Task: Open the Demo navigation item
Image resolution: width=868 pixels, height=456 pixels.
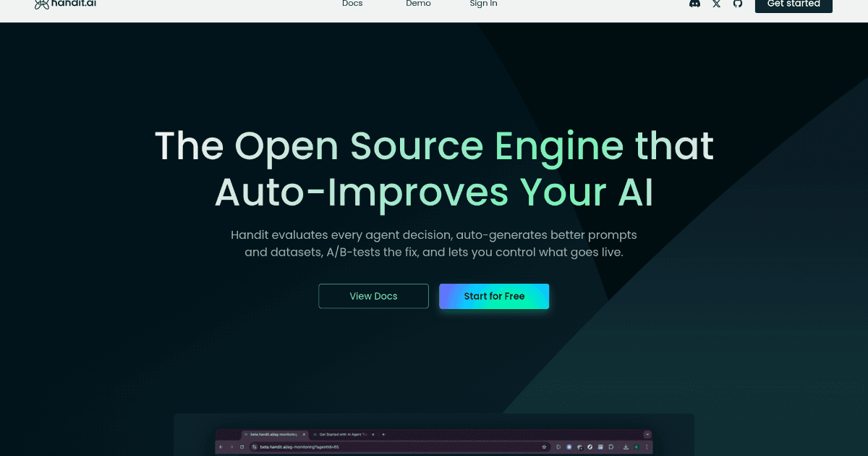Action: 418,4
